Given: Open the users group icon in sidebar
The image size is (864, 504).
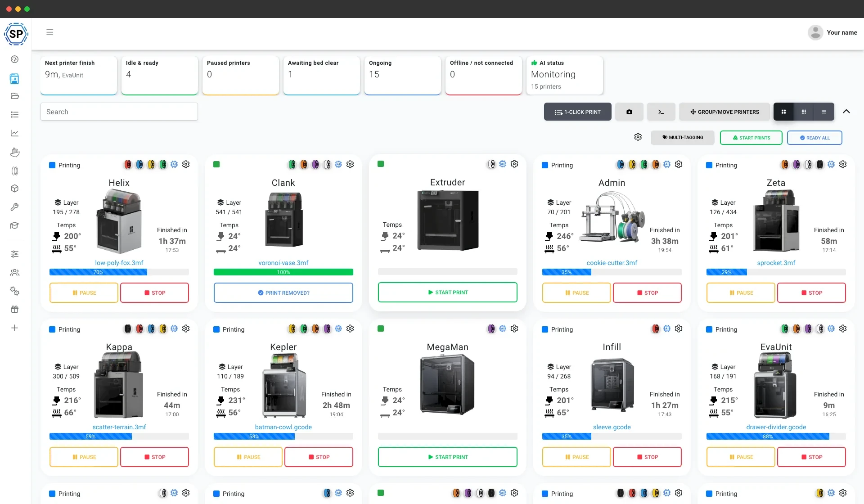Looking at the screenshot, I should (x=14, y=273).
